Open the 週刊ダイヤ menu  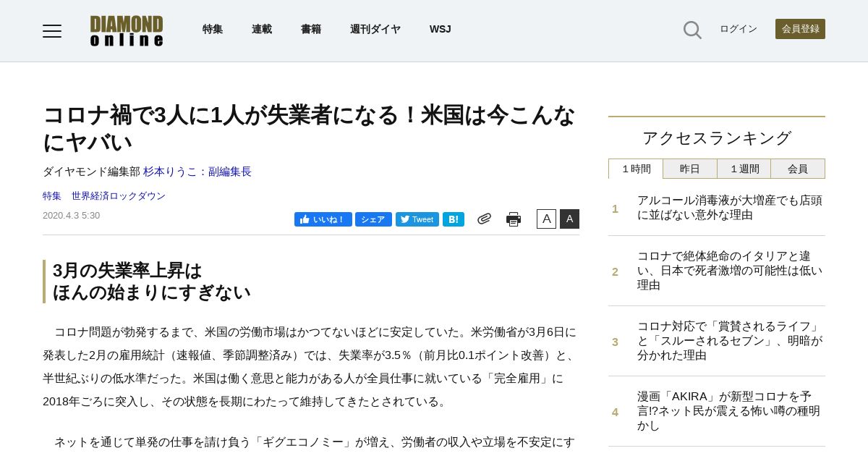[x=375, y=29]
